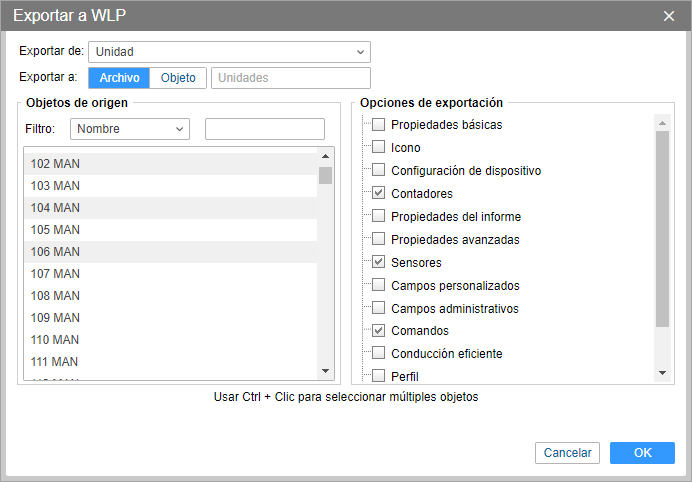Image resolution: width=692 pixels, height=482 pixels.
Task: Check the Conducción eficiente option
Action: 378,353
